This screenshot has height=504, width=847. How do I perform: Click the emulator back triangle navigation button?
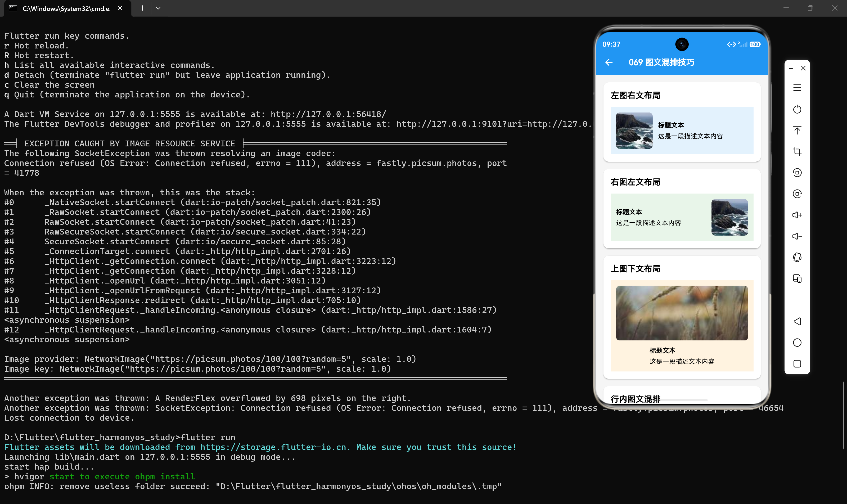[x=797, y=321]
